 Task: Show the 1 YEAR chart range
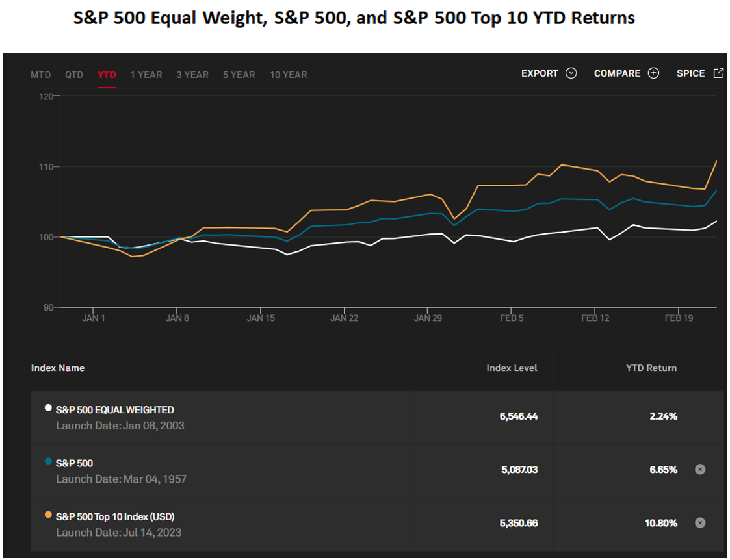[146, 75]
